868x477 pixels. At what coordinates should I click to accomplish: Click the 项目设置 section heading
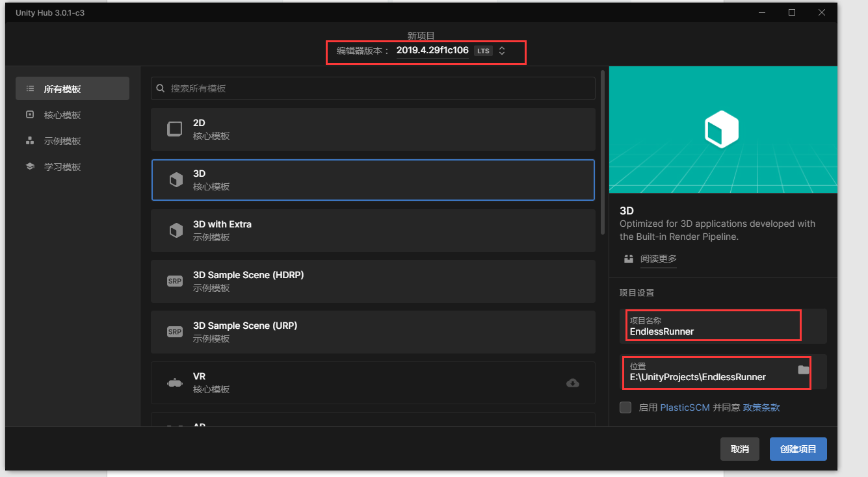(x=637, y=293)
